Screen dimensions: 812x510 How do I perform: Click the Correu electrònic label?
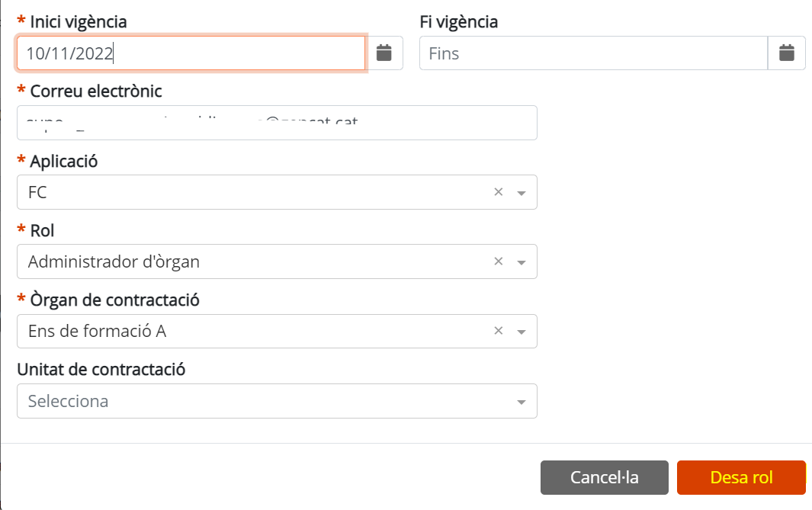(x=96, y=91)
